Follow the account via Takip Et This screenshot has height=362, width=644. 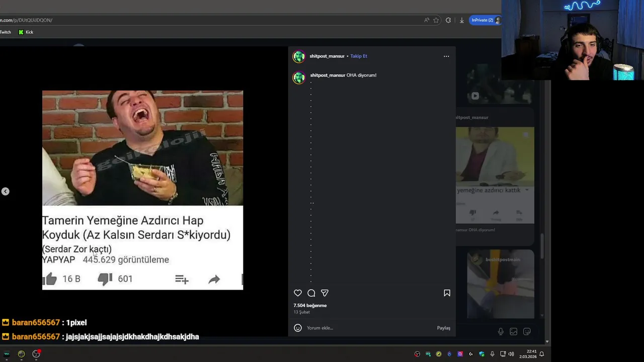(359, 56)
